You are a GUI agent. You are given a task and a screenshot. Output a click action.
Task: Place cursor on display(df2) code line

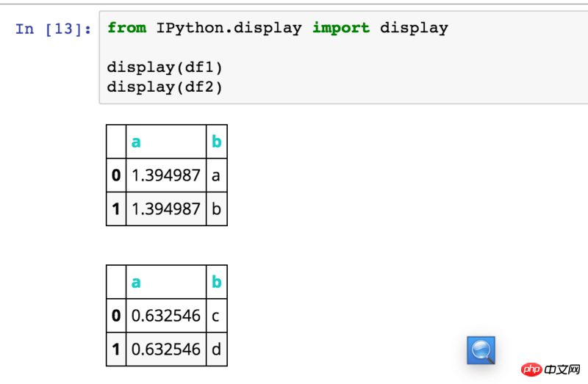coord(165,87)
